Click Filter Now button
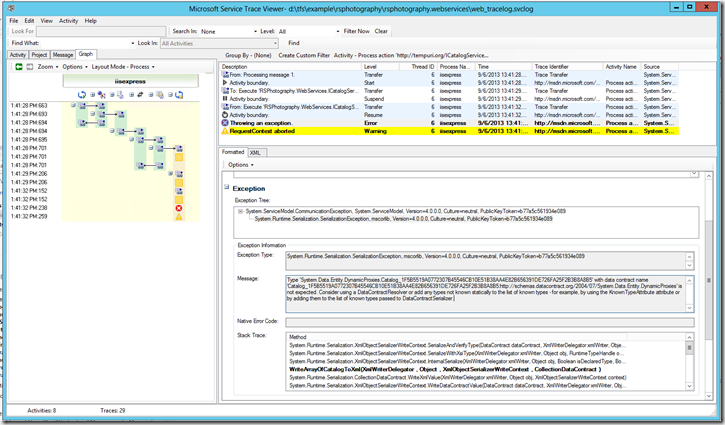 [358, 32]
